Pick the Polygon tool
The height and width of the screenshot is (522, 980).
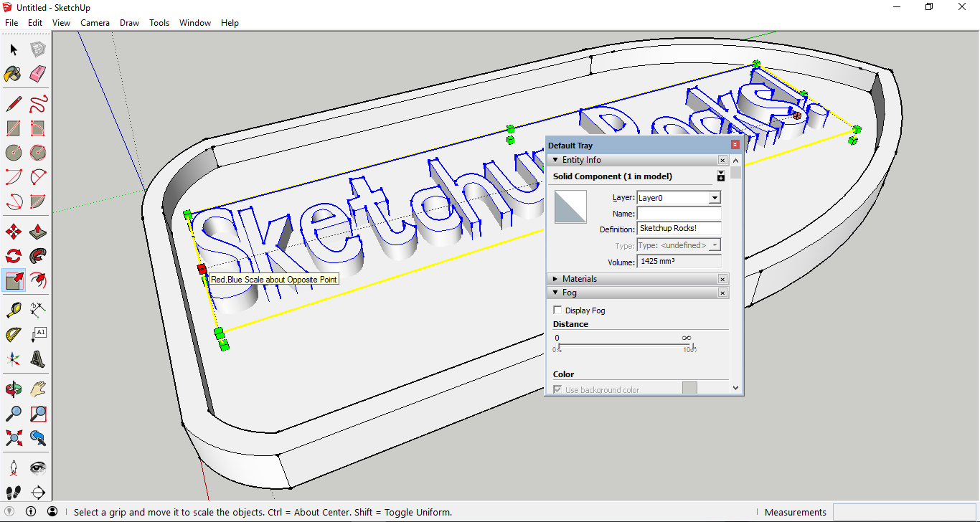click(x=38, y=153)
